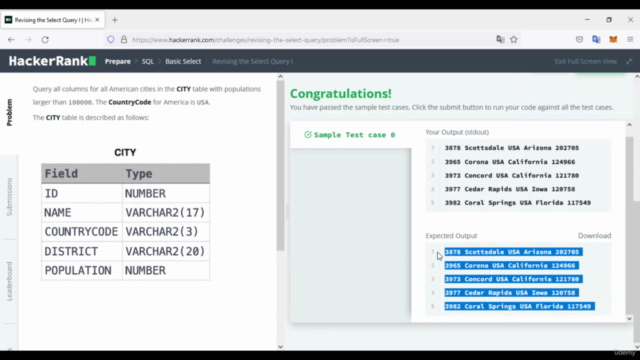This screenshot has width=640, height=360.
Task: Click the VARCHAR2(17) type cell
Action: coord(166,212)
